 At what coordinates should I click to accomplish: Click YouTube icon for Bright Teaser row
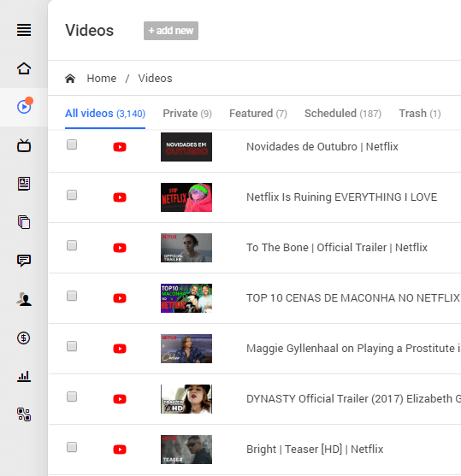click(x=120, y=450)
